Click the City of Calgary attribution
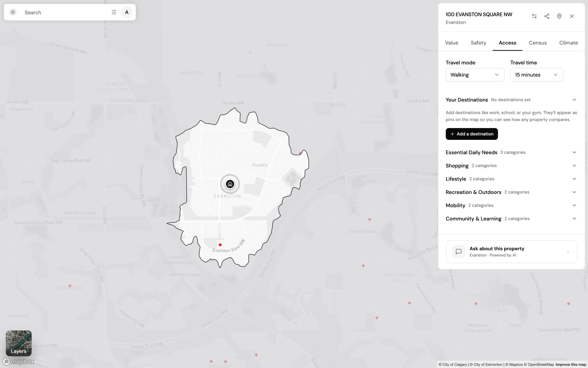 [453, 365]
